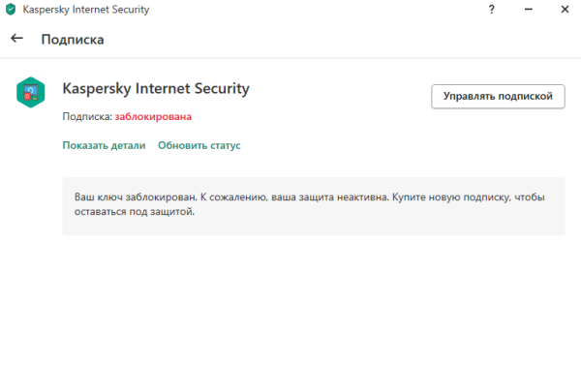Open the "Показать детали" link

click(104, 145)
